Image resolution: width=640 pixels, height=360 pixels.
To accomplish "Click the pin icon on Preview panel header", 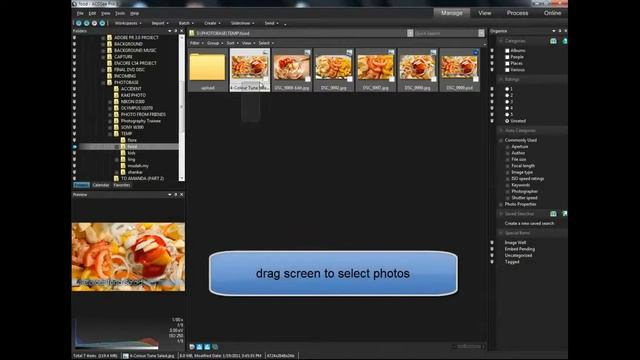I will tap(176, 195).
